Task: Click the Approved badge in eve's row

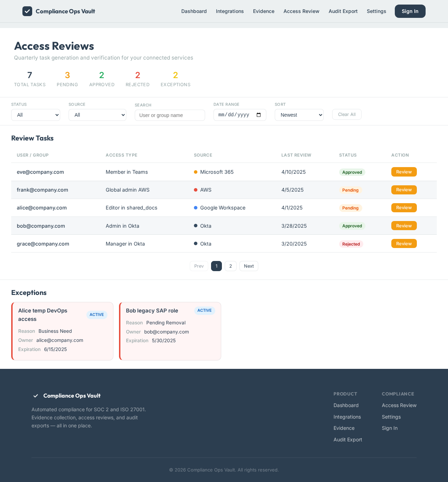Action: coord(352,172)
